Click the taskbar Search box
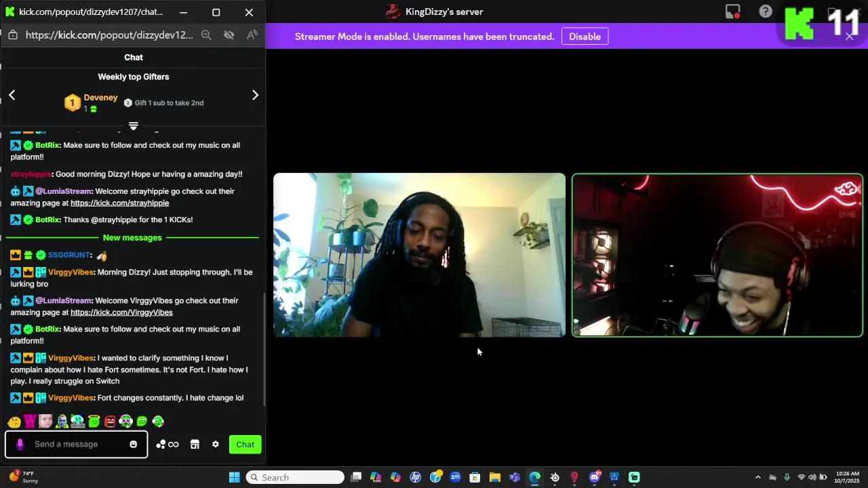Image resolution: width=868 pixels, height=488 pixels. 295,477
